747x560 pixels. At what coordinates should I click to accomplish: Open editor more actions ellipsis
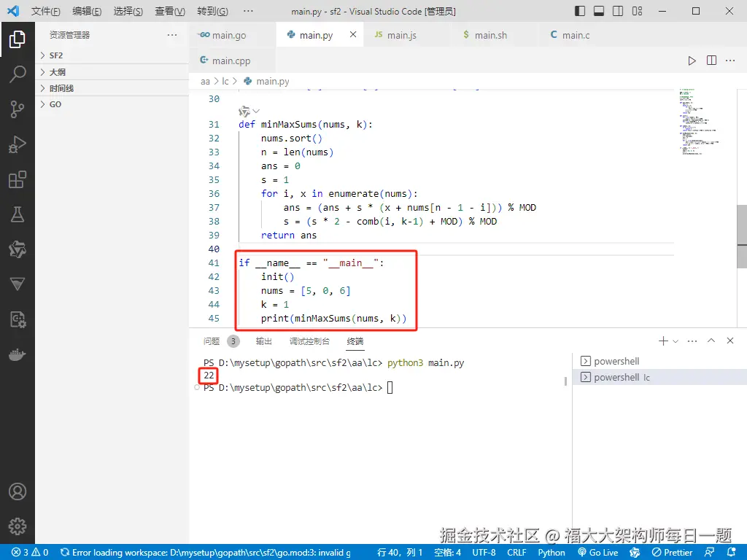[729, 61]
